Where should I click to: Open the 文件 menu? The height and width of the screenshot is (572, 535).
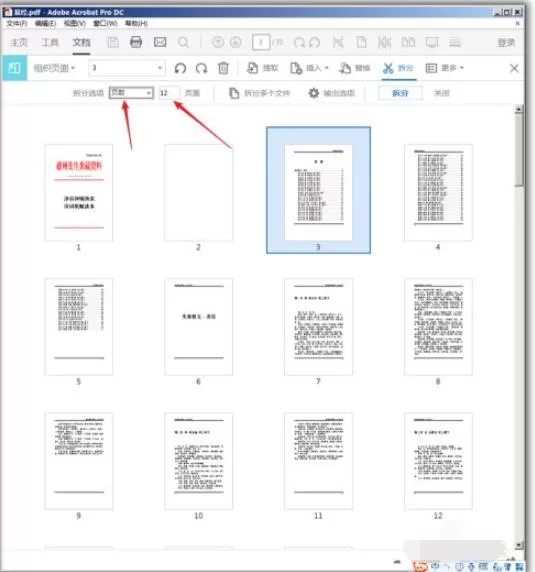(17, 23)
